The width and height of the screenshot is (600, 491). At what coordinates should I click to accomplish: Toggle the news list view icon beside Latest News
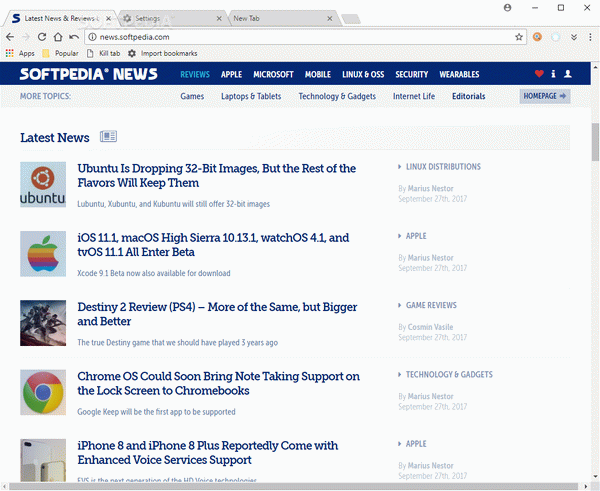(108, 136)
